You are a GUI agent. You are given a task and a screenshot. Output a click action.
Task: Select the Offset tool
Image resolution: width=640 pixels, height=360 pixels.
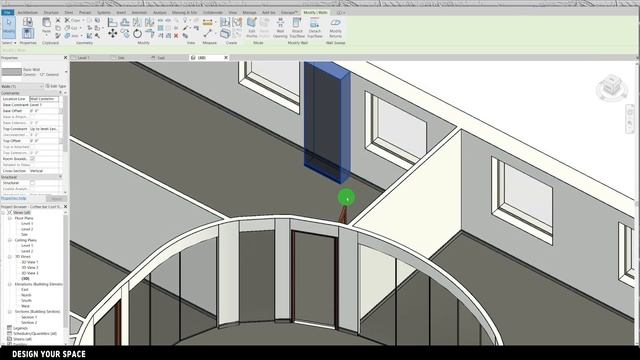(124, 22)
